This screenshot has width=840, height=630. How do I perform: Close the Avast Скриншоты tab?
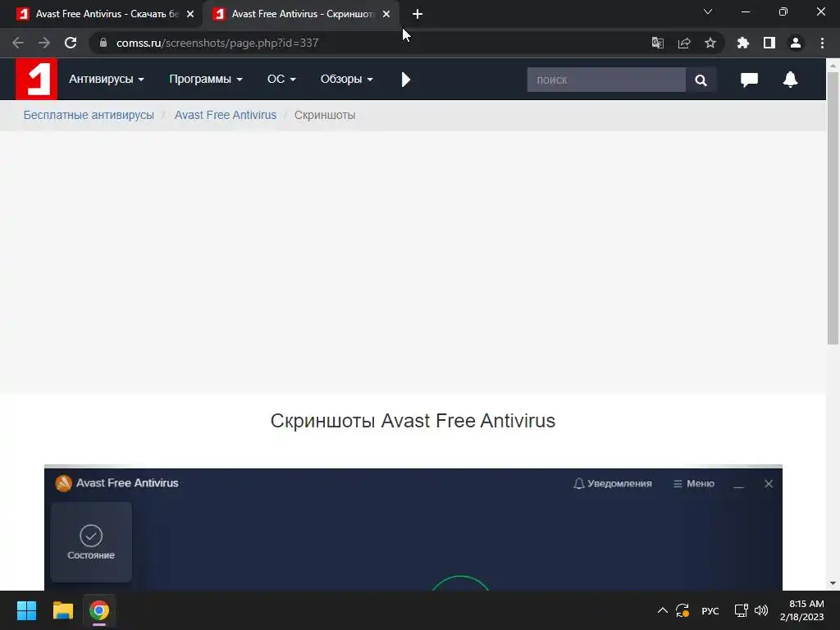pos(386,14)
